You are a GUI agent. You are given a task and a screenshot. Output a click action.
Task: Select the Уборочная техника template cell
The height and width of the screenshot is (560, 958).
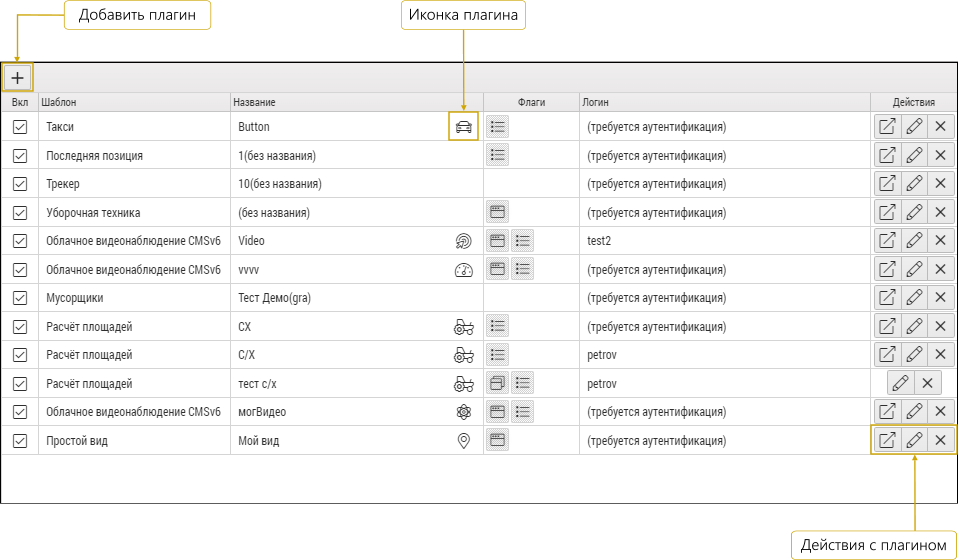(x=134, y=213)
